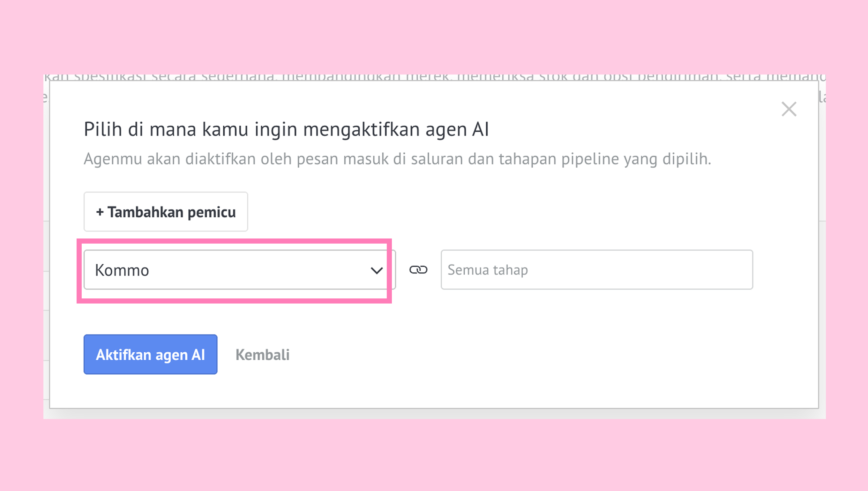Screen dimensions: 868x491
Task: Expand the channel source combo box
Action: (239, 270)
